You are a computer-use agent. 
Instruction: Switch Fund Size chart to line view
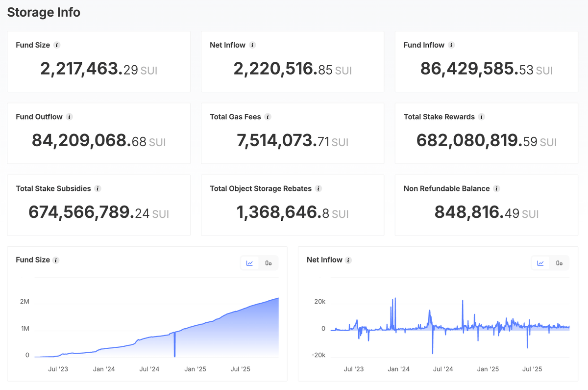click(x=250, y=263)
